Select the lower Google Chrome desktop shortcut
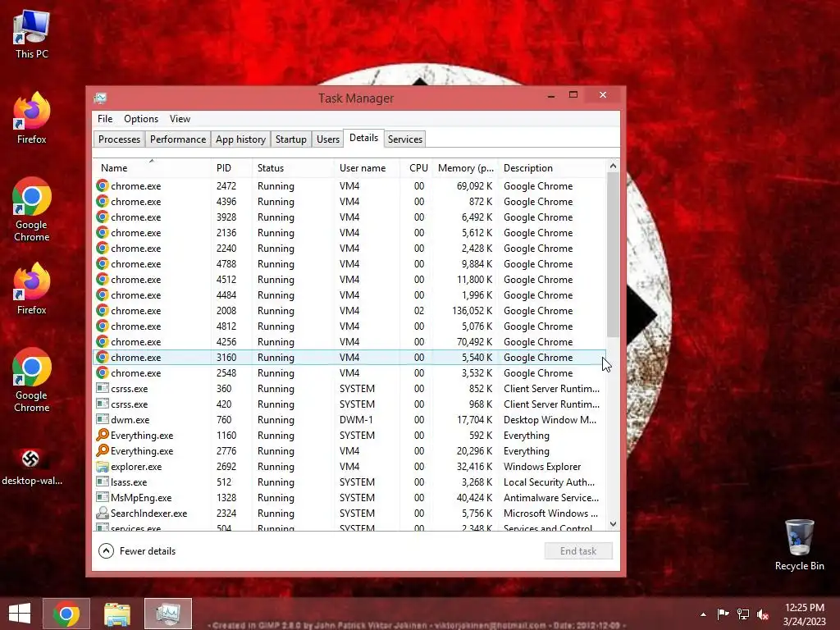This screenshot has height=630, width=840. pos(32,381)
